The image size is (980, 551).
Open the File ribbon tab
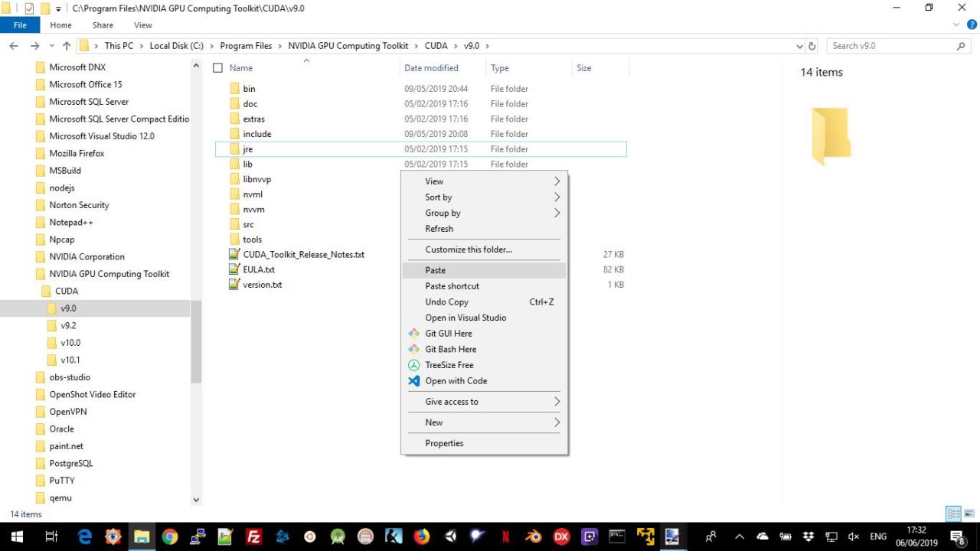coord(20,25)
